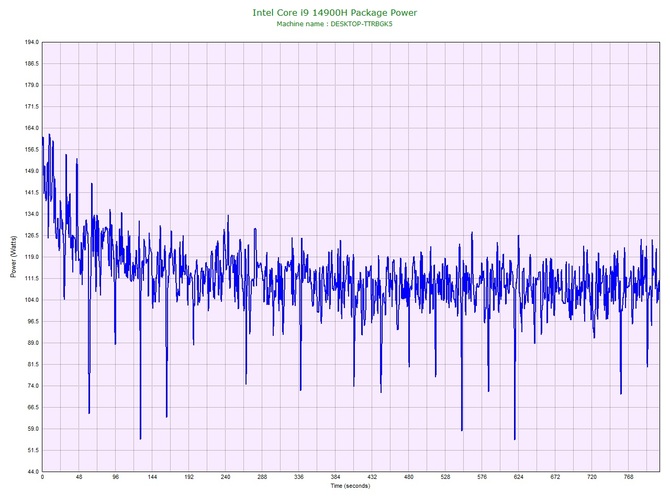This screenshot has height=503, width=670.
Task: Click the 74.0 value on power axis
Action: coord(33,386)
